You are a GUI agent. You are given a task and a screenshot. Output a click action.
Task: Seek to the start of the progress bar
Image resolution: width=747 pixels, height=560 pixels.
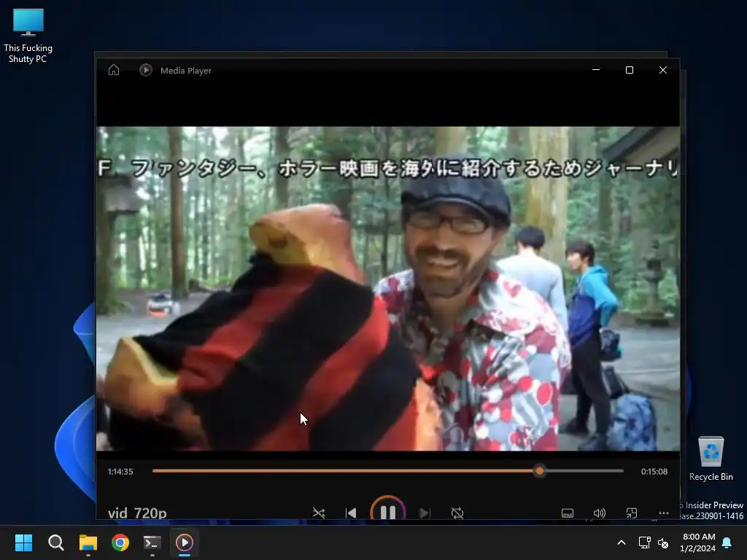153,471
